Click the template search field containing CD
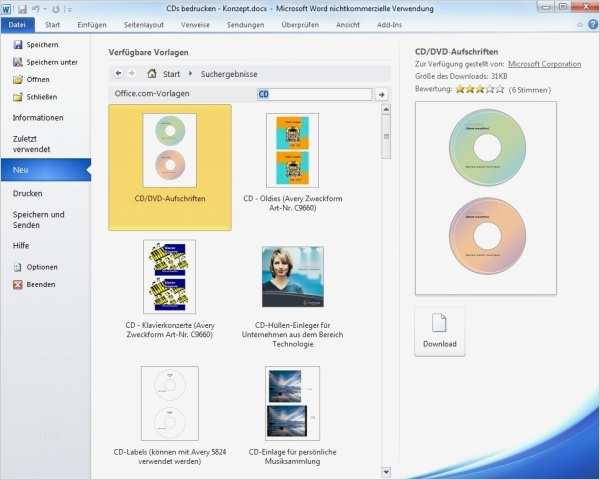 pyautogui.click(x=314, y=94)
